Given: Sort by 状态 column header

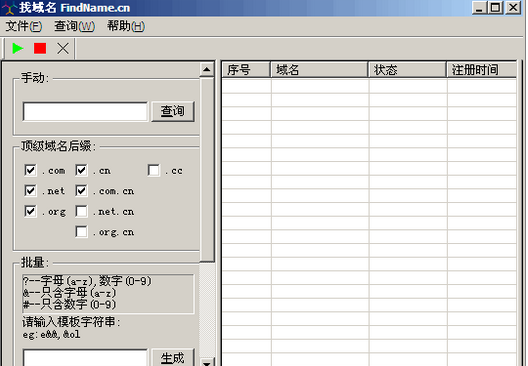Looking at the screenshot, I should [407, 70].
